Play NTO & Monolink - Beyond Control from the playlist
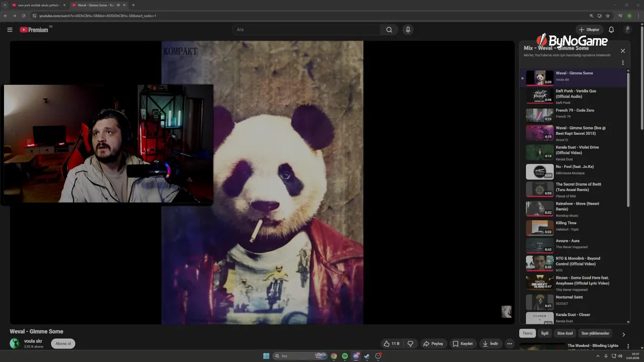Screen dimensions: 644x362 pyautogui.click(x=573, y=263)
